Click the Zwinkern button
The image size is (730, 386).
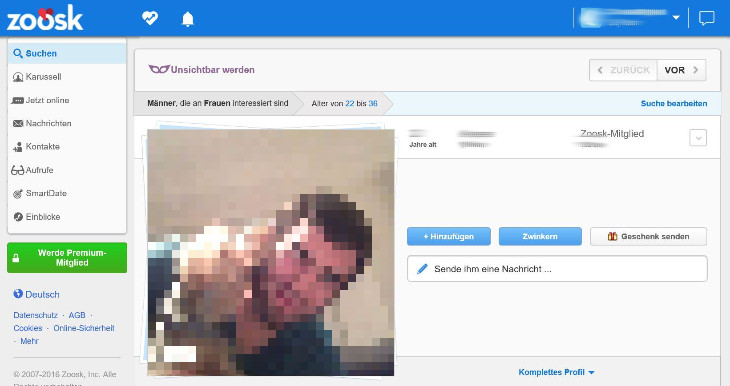(540, 237)
